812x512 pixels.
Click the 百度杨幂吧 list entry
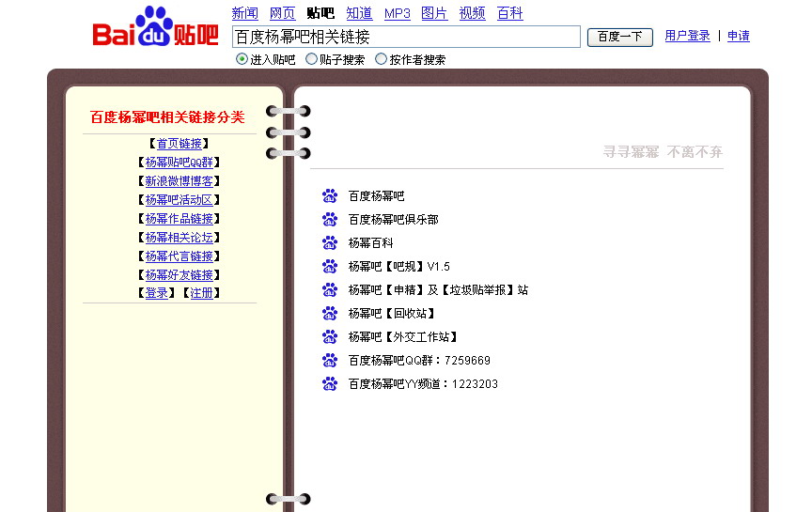click(377, 196)
